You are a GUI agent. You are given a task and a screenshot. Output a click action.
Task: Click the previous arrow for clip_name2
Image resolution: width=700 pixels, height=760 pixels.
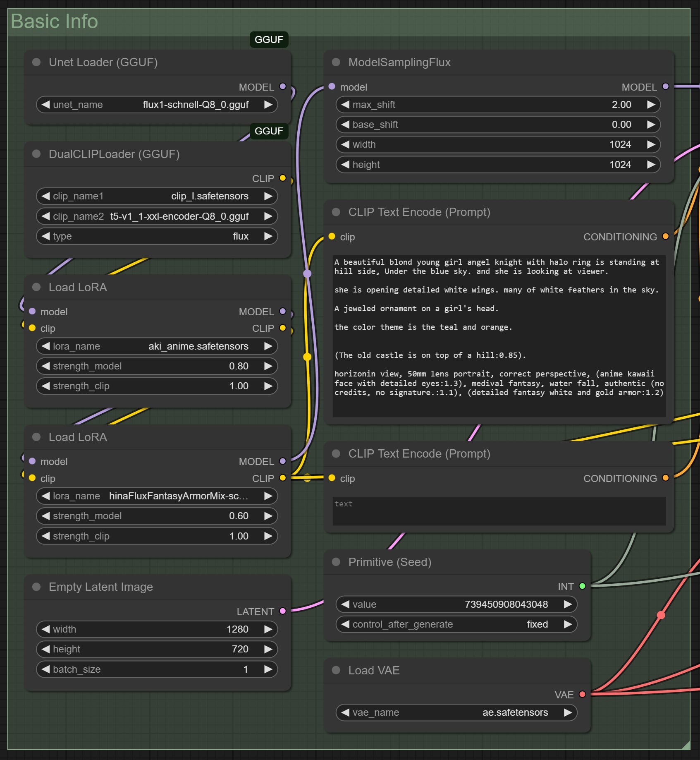(x=45, y=216)
